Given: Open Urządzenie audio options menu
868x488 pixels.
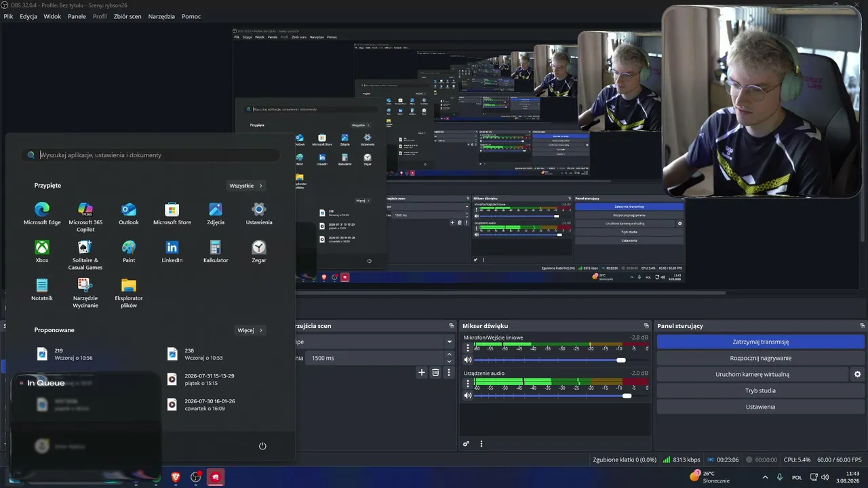Looking at the screenshot, I should (467, 383).
